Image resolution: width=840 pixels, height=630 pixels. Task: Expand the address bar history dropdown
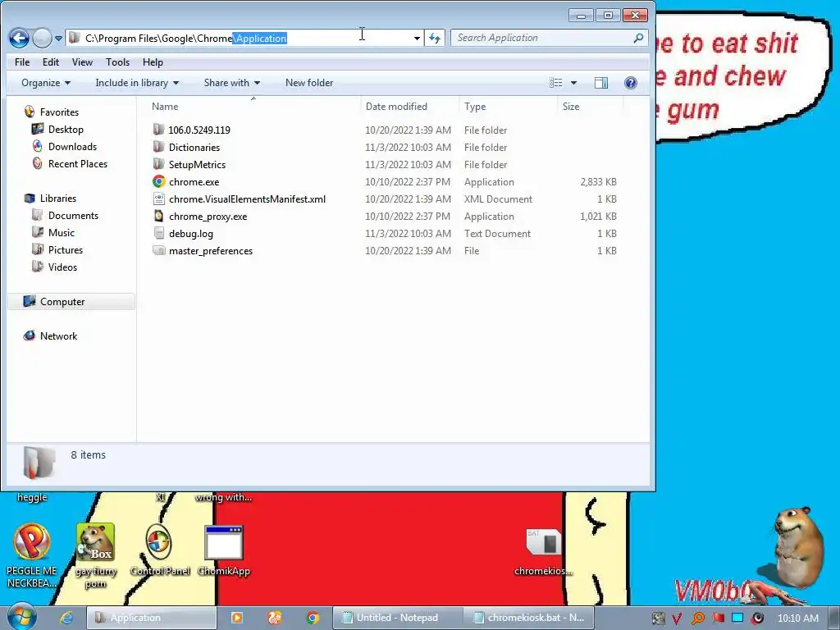pos(417,38)
